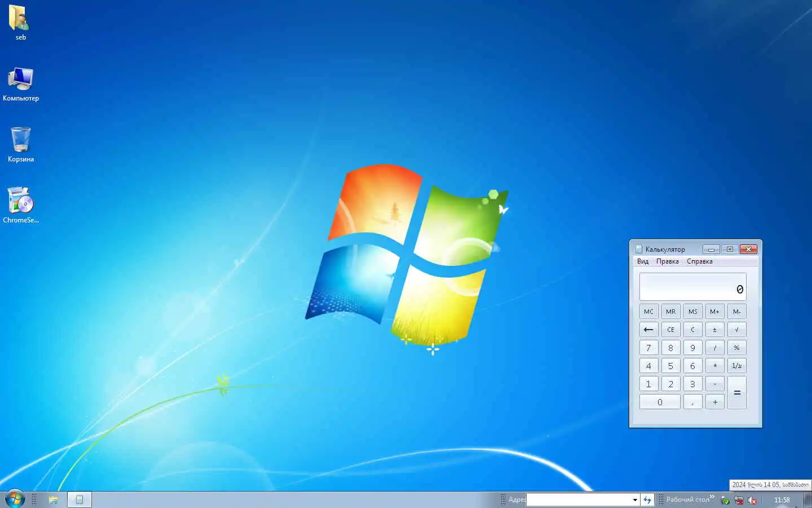
Task: Click digit 6 on the Calculator
Action: coord(692,366)
